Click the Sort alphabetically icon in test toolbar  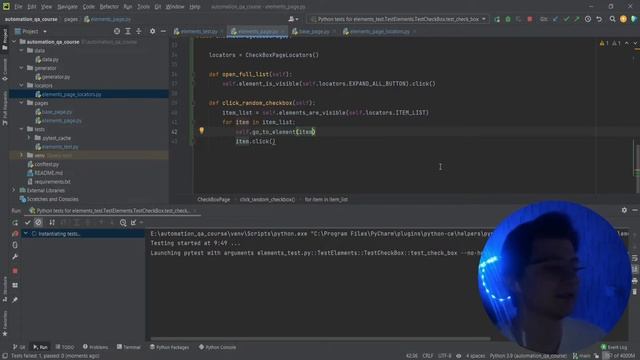click(x=52, y=222)
